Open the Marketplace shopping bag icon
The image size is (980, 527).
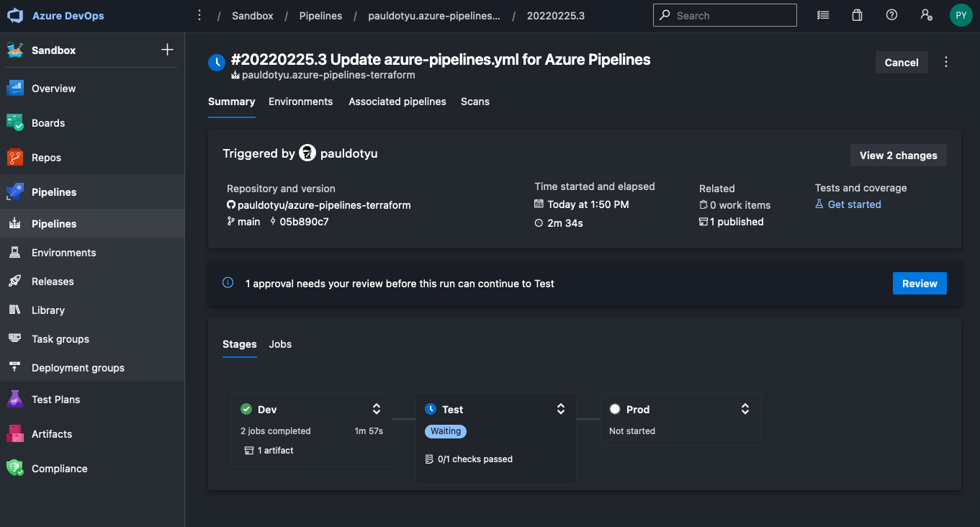coord(857,15)
